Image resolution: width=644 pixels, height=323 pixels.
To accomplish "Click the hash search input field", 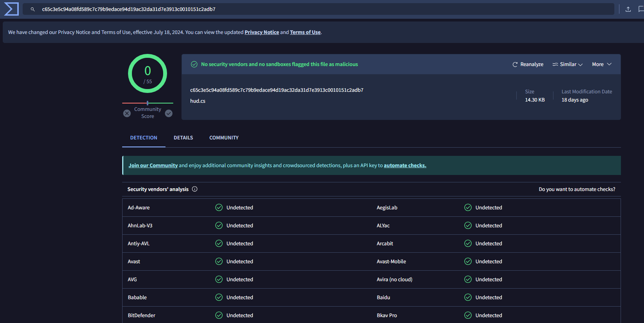I will tap(312, 9).
